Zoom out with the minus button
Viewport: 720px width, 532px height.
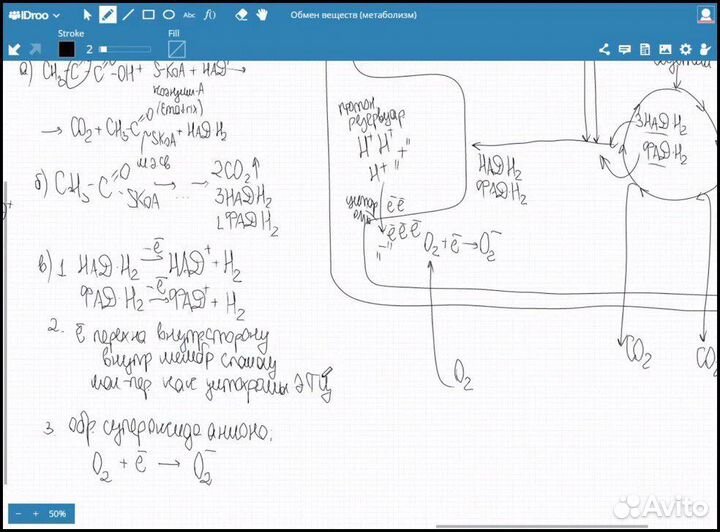[x=18, y=514]
